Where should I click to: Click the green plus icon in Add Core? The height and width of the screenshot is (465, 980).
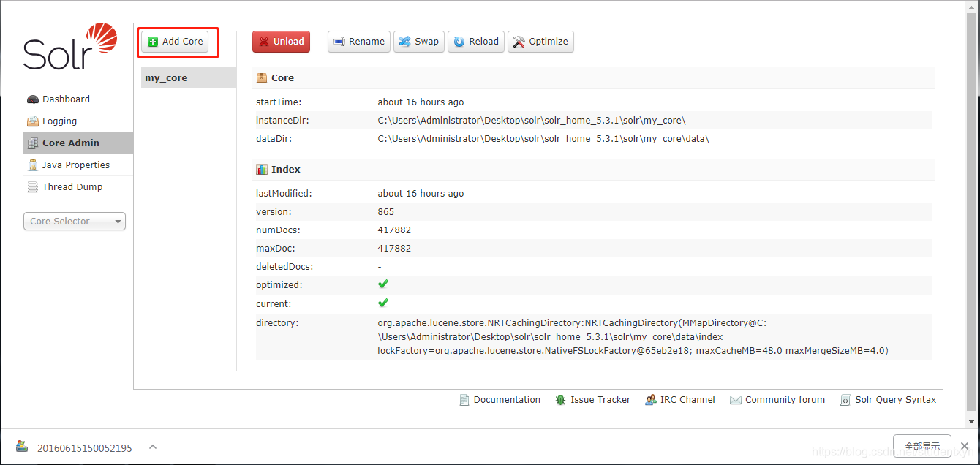click(x=153, y=42)
